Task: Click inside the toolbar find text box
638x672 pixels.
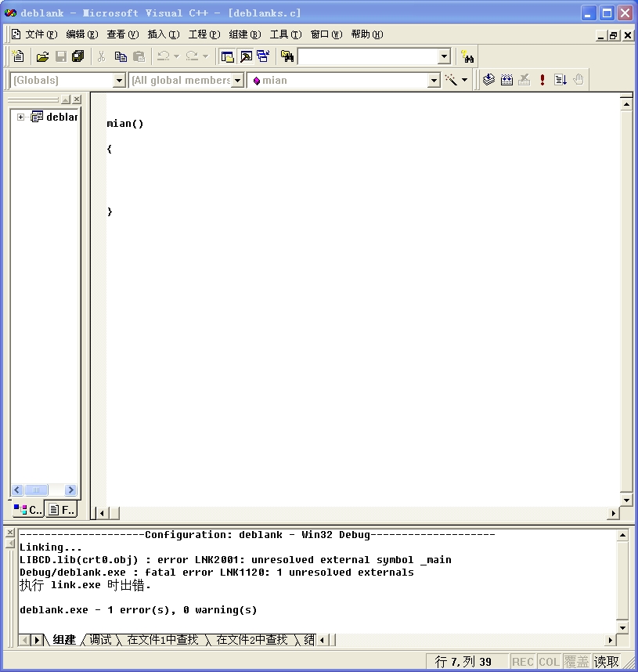Action: 366,56
